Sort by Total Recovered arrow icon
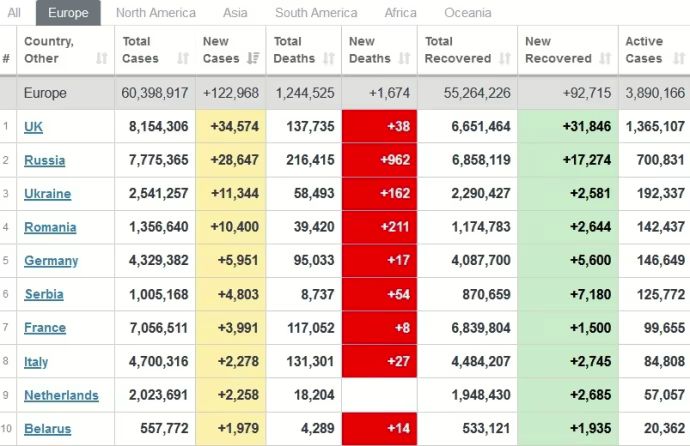This screenshot has width=690, height=446. [x=503, y=59]
